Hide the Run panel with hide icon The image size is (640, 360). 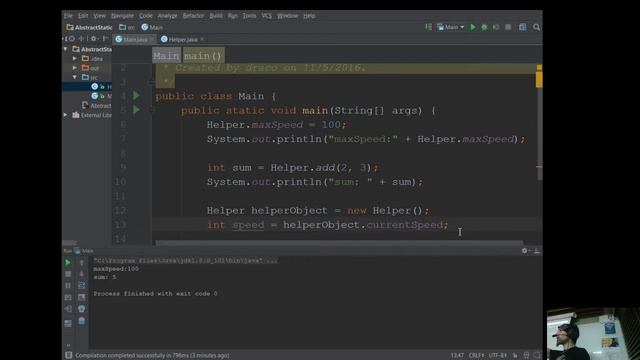click(537, 251)
